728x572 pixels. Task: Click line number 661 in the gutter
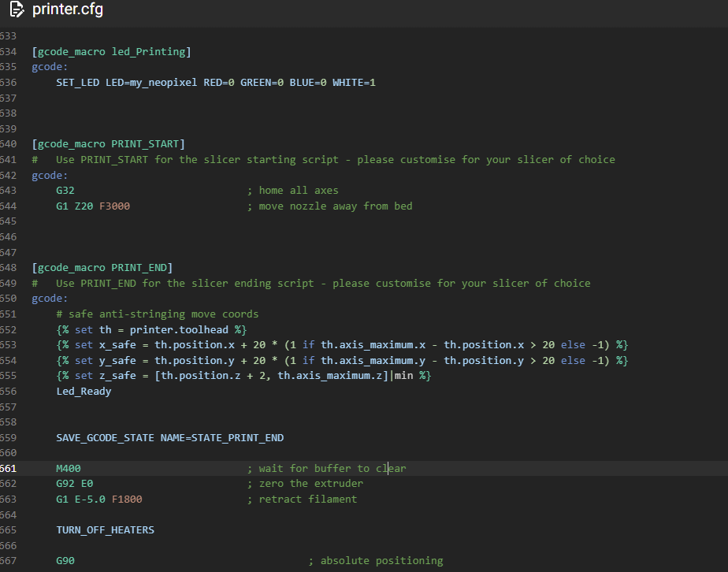[9, 469]
